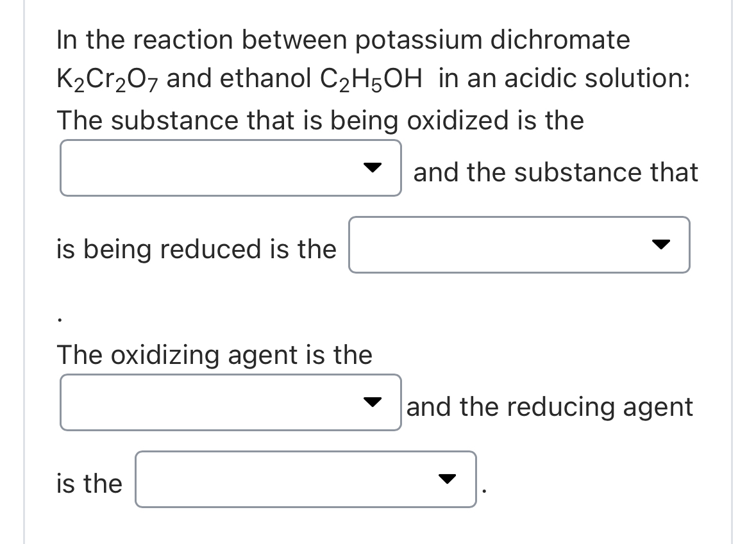Viewport: 756px width, 544px height.
Task: Click the question title line about potassium dichromate
Action: pyautogui.click(x=343, y=40)
